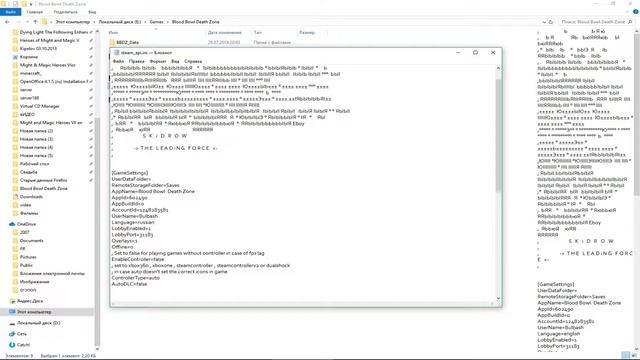Click the Яндекс.Диск icon in navigation
Viewport: 640px width, 360px height.
[12, 301]
